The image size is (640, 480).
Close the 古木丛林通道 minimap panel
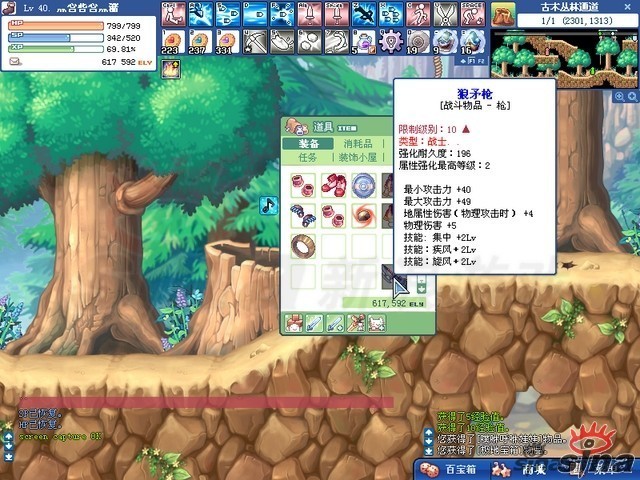click(x=628, y=7)
